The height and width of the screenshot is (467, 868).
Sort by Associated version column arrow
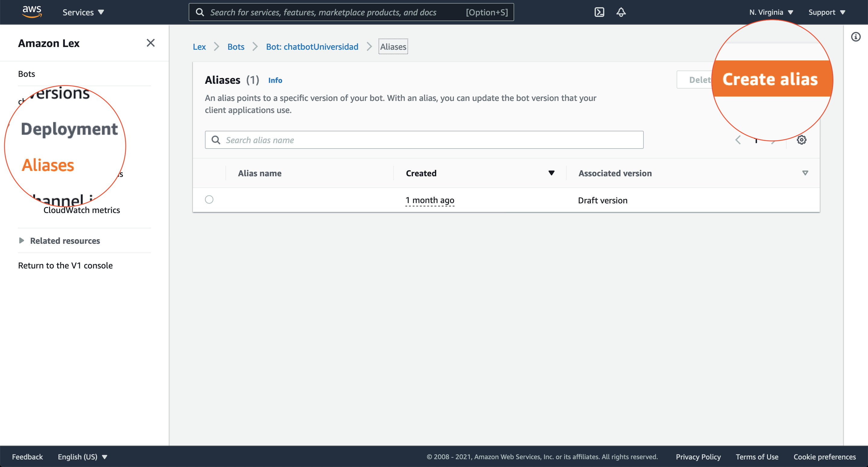tap(805, 173)
